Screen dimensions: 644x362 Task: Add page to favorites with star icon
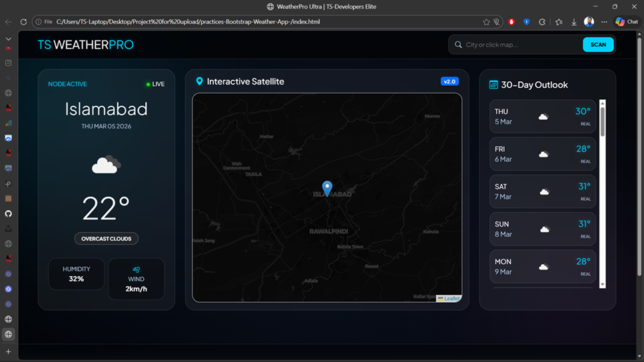tap(486, 22)
